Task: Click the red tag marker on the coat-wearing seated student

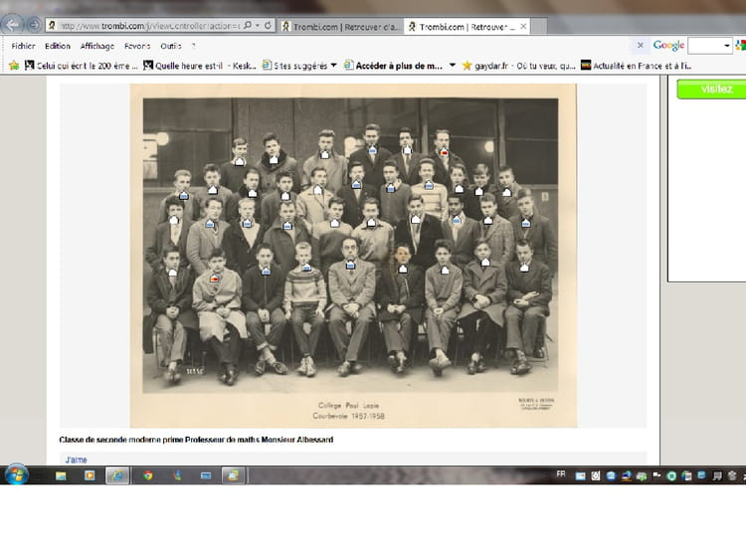Action: tap(215, 280)
